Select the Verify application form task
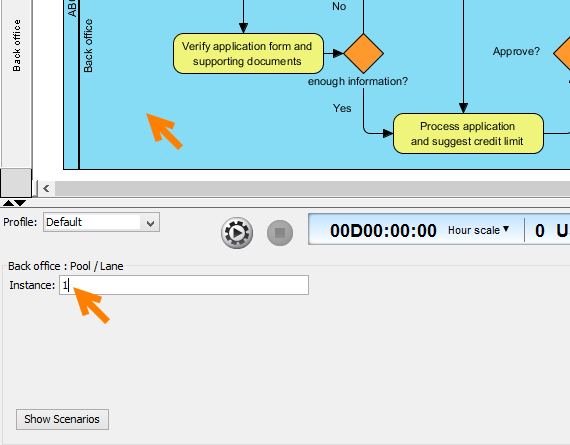This screenshot has height=445, width=570. click(248, 53)
